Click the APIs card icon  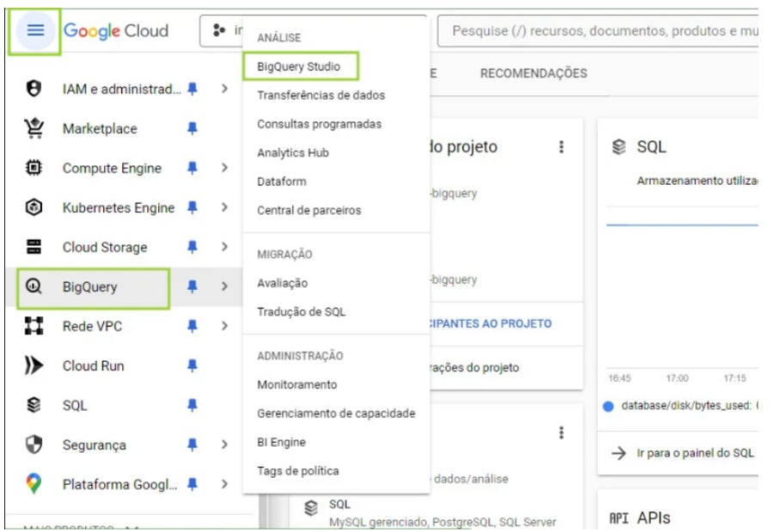point(619,517)
